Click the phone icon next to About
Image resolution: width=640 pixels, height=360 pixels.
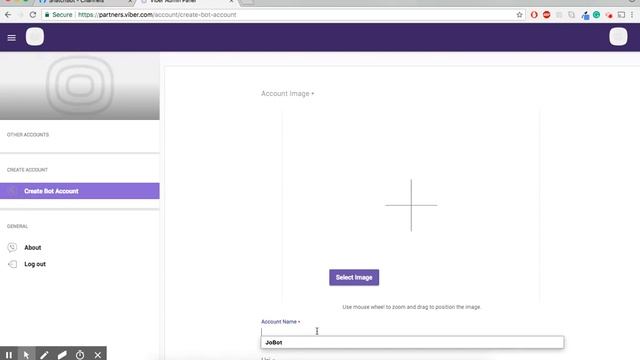[12, 247]
